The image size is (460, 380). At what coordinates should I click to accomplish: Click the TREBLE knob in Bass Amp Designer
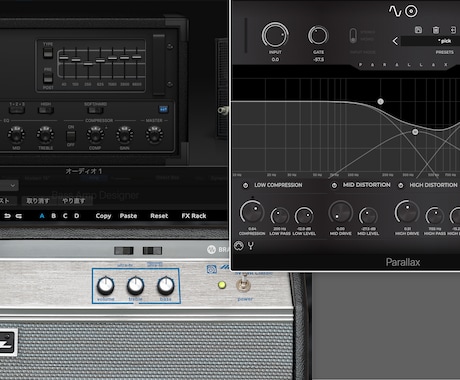45,135
